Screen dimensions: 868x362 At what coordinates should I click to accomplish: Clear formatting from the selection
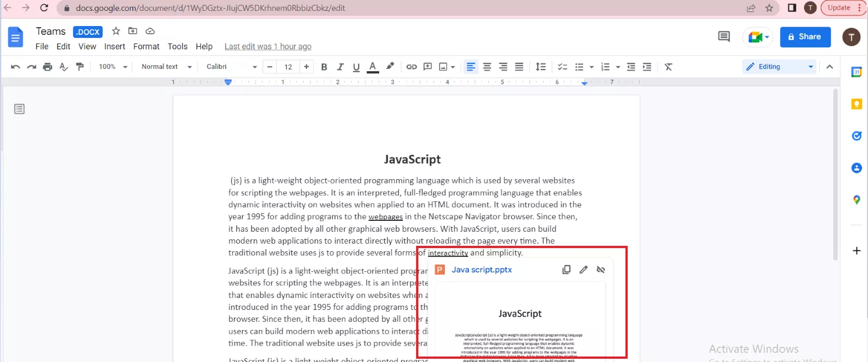click(668, 67)
